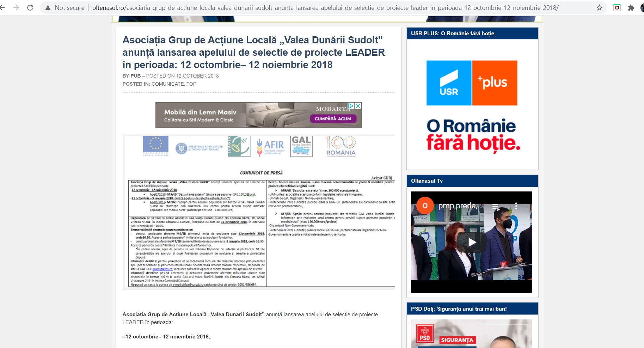Click the European Union flag logo
Viewport: 644px width, 348px height.
(155, 146)
